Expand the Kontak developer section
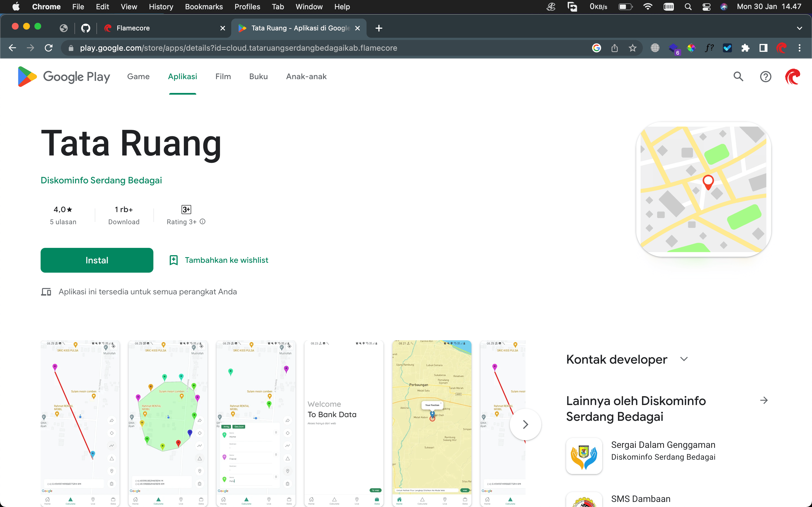The width and height of the screenshot is (812, 507). (x=684, y=359)
